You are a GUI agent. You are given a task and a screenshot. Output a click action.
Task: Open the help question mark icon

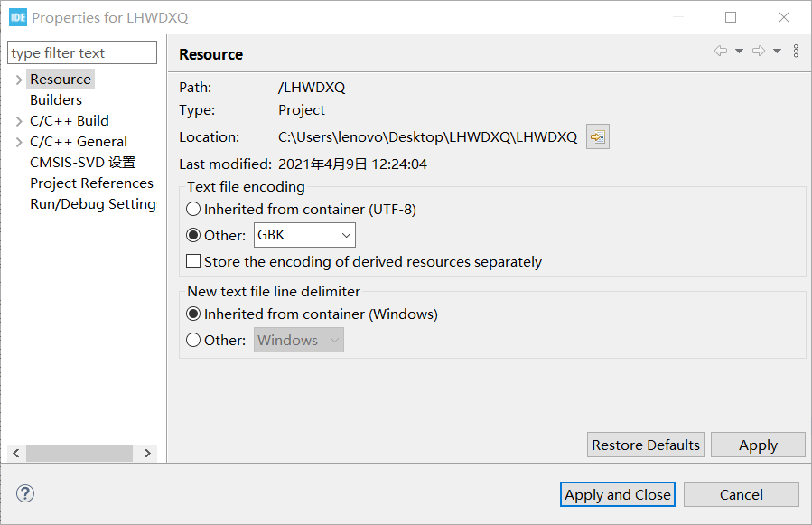click(25, 493)
